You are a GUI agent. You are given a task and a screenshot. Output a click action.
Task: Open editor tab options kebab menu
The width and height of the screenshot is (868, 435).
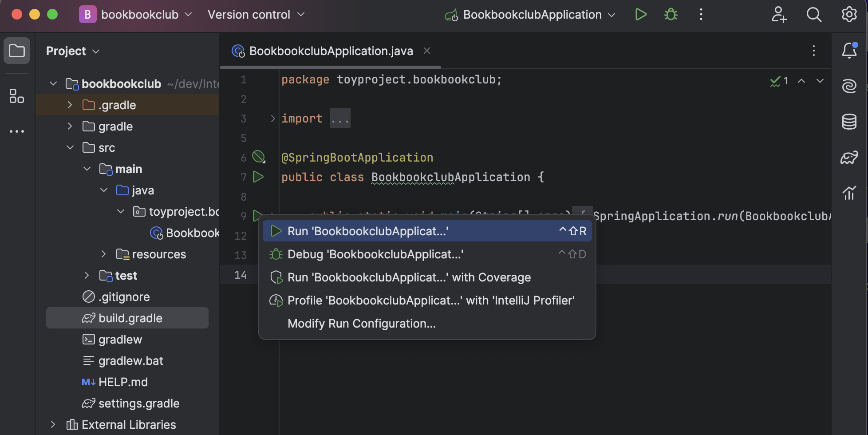[x=814, y=51]
